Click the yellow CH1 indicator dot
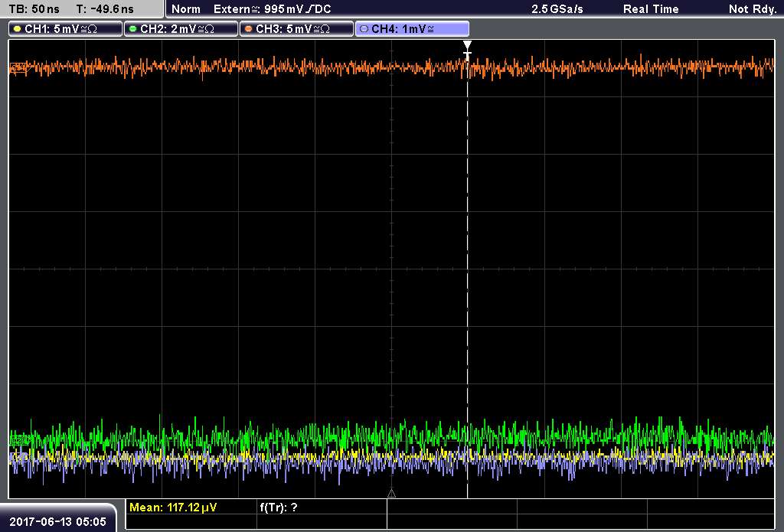Screen dimensions: 784x532 (18, 29)
